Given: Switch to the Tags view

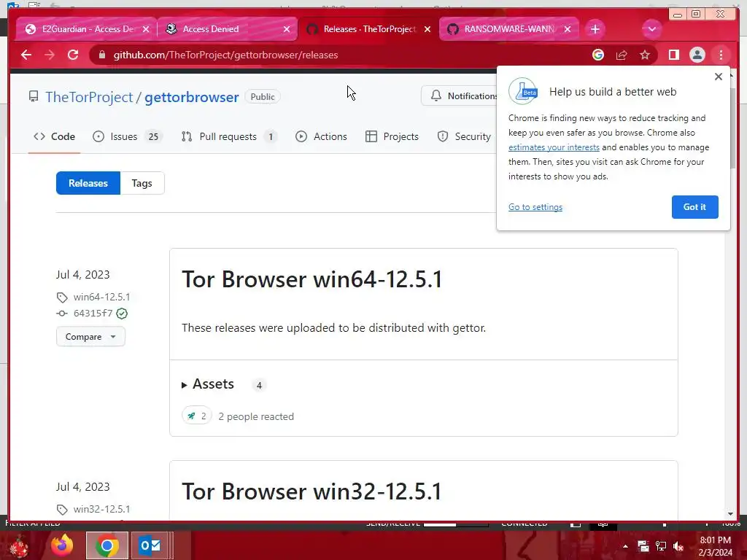Looking at the screenshot, I should [x=142, y=183].
